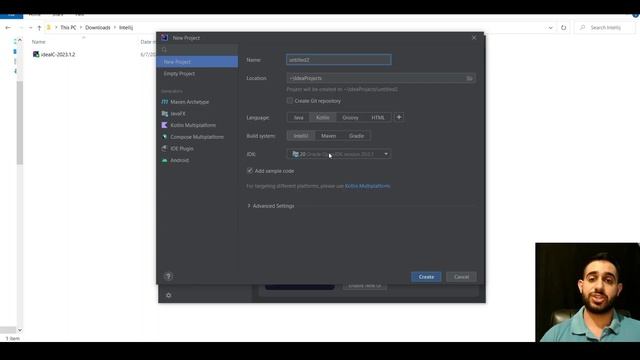640x360 pixels.
Task: Choose Gradle build system
Action: 356,136
